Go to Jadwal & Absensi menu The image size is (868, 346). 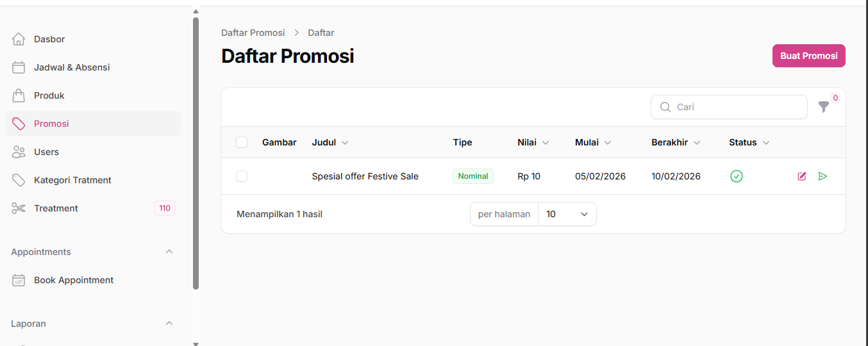point(72,67)
